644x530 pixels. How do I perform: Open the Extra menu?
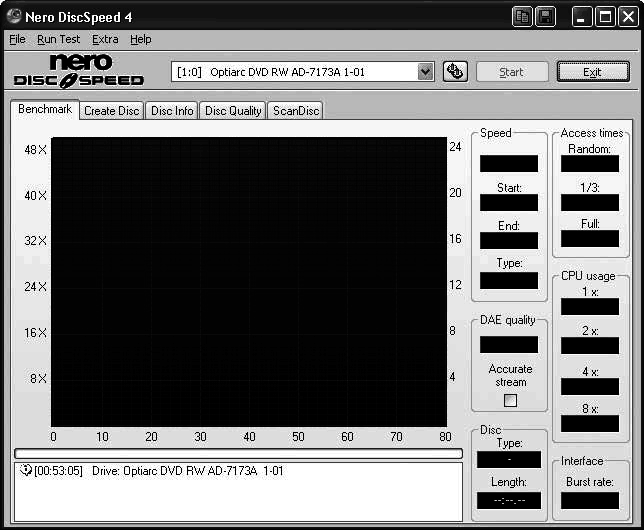click(x=105, y=39)
